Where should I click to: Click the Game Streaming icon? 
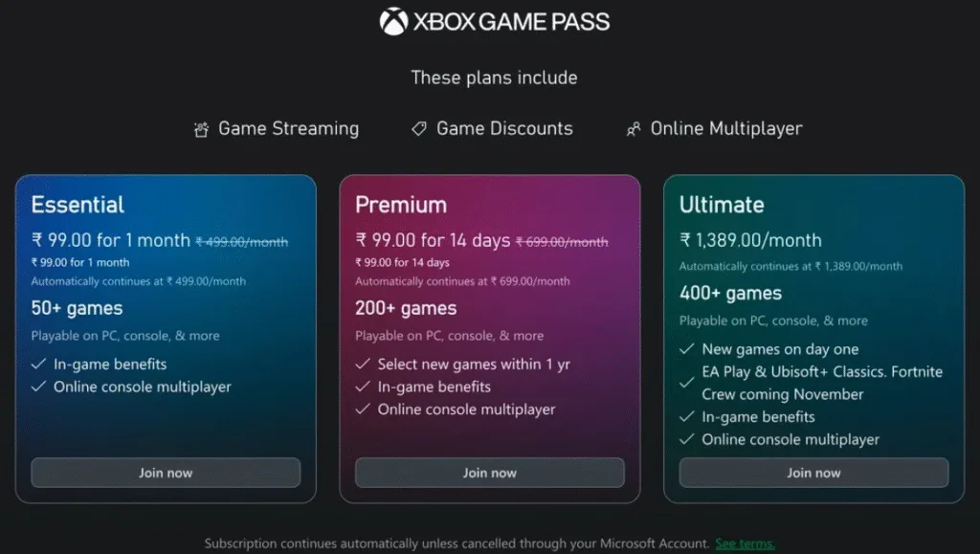(201, 129)
